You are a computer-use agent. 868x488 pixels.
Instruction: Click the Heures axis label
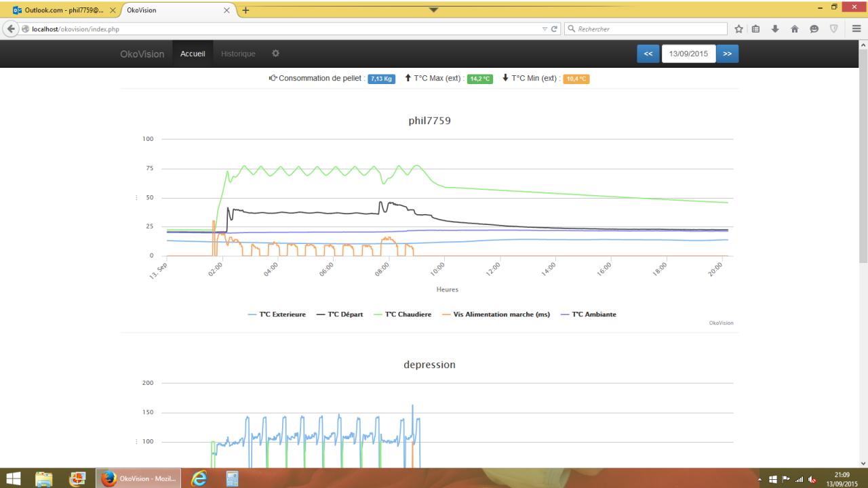[448, 289]
